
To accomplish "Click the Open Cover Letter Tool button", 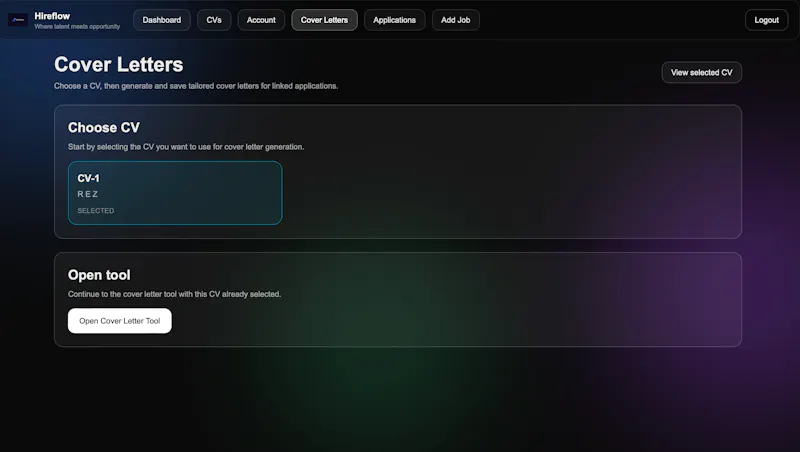I will [120, 321].
